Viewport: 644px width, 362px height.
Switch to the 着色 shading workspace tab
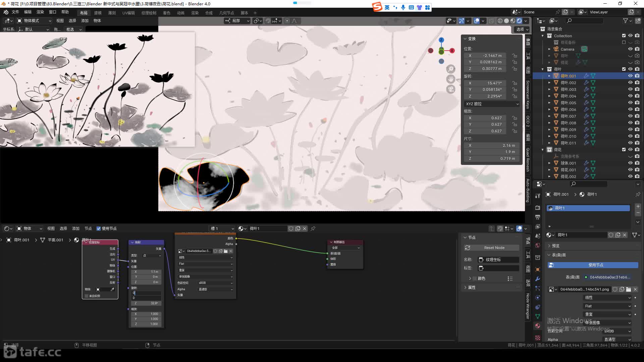click(167, 13)
